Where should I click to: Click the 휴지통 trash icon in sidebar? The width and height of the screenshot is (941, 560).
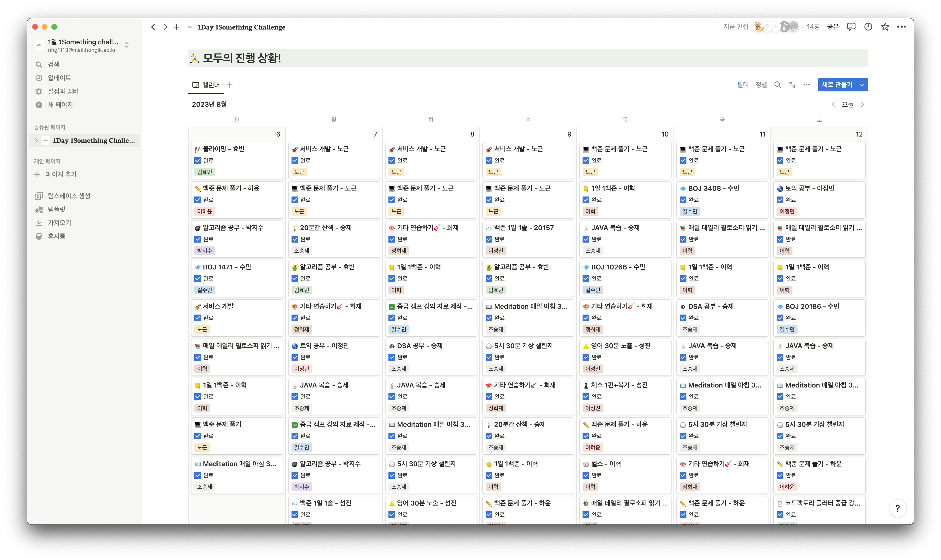[x=39, y=236]
